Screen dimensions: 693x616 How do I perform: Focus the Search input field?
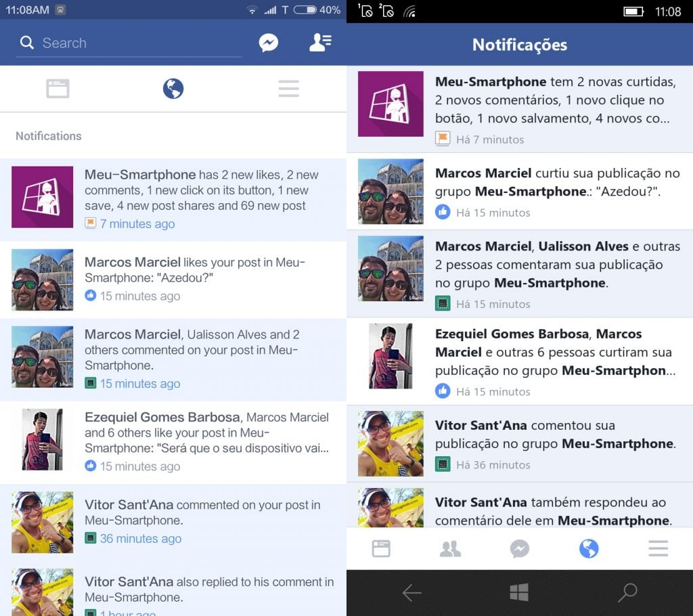[129, 43]
